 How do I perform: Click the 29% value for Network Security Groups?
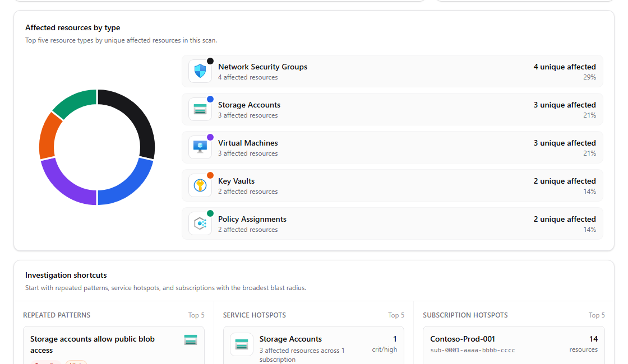[x=589, y=77]
